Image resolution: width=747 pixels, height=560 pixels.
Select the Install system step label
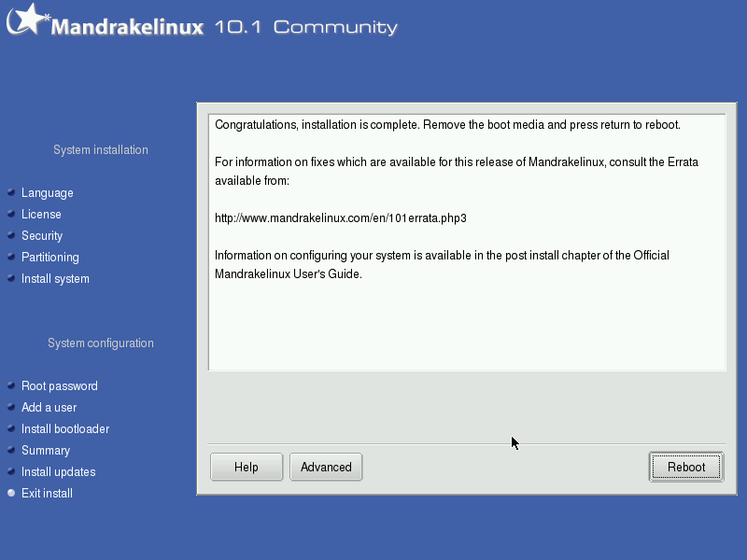pos(55,278)
